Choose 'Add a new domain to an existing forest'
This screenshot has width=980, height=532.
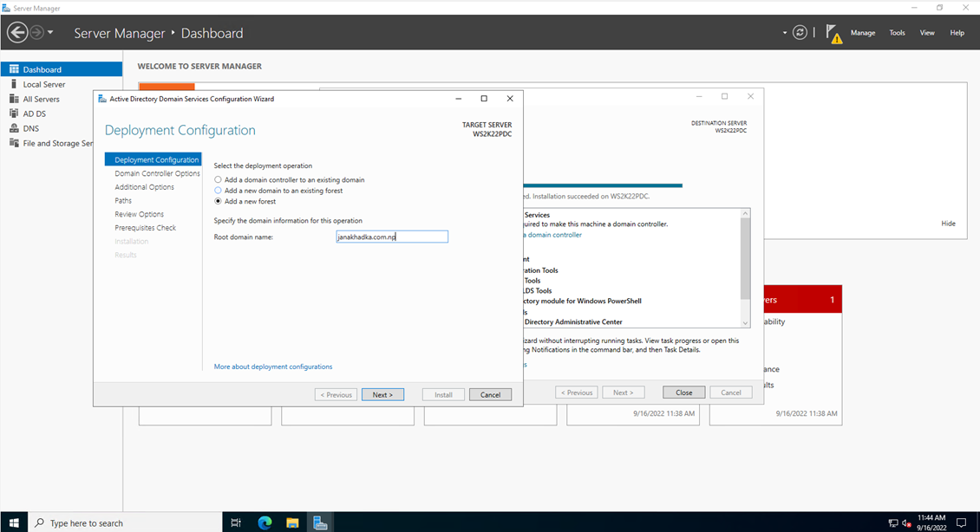click(x=218, y=191)
